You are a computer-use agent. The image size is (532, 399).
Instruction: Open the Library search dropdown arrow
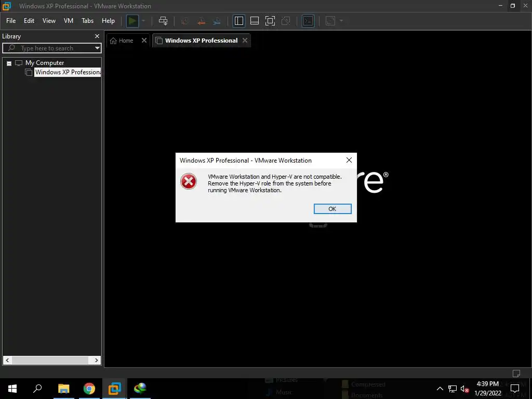pyautogui.click(x=97, y=48)
